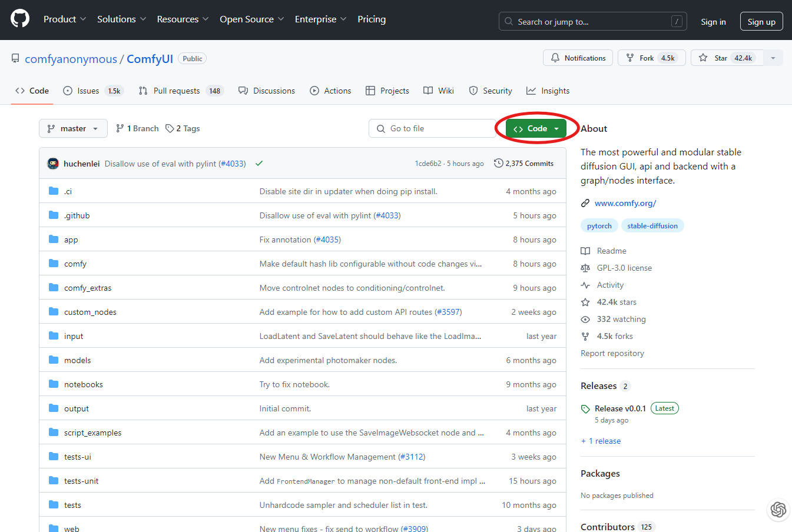
Task: Fork the ComfyUI repository
Action: click(x=651, y=58)
